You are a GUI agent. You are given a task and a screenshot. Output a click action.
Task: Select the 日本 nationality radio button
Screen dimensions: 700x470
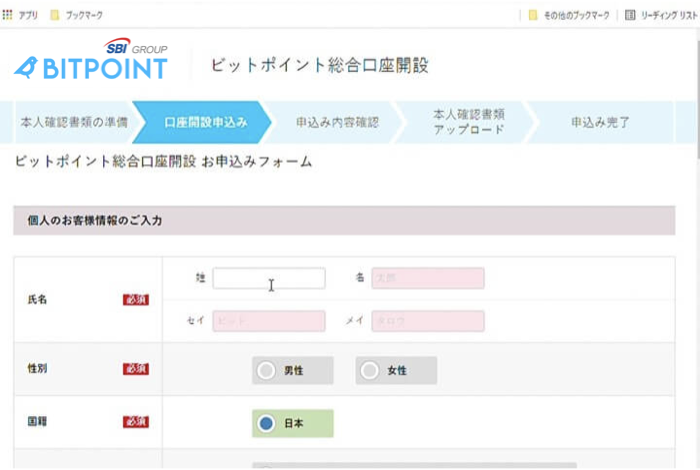point(267,423)
